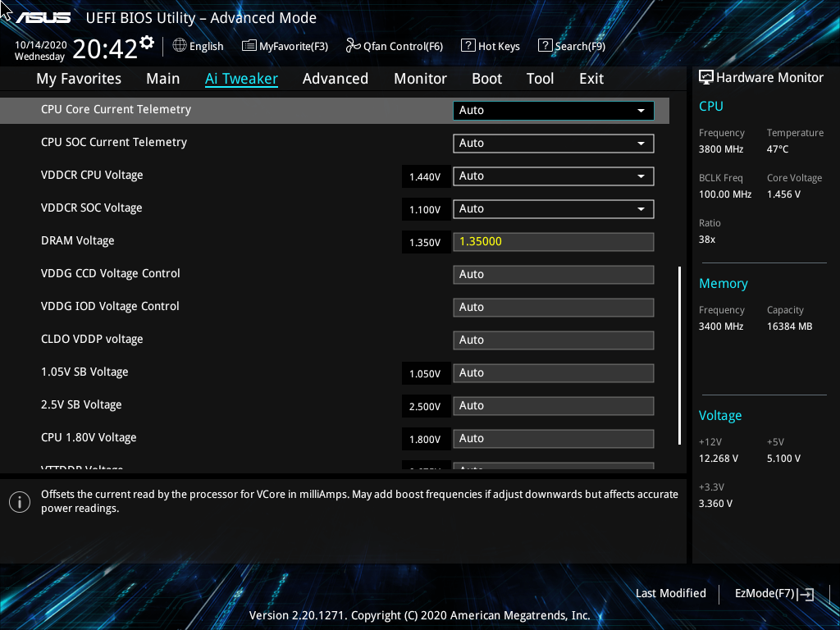Click CPU 1.80V Voltage Auto field
Image resolution: width=840 pixels, height=630 pixels.
click(554, 439)
